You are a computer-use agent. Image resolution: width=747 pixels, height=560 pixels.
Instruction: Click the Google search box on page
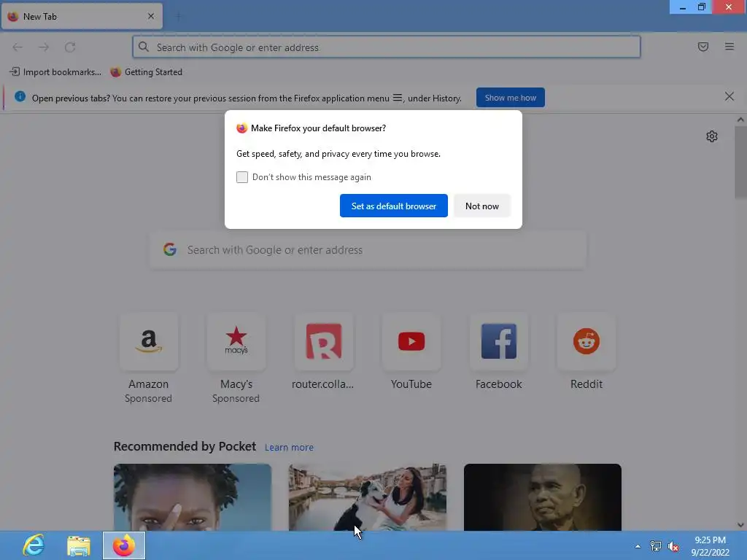click(368, 250)
